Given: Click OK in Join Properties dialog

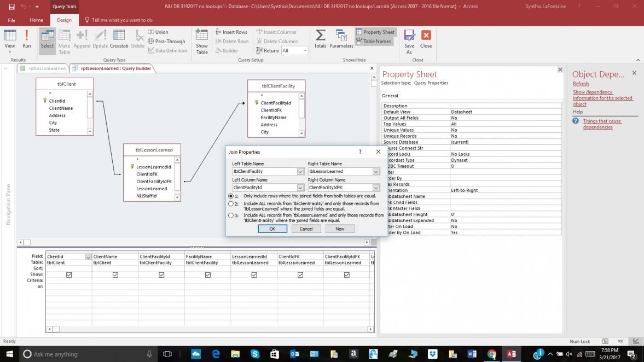Looking at the screenshot, I should tap(272, 229).
